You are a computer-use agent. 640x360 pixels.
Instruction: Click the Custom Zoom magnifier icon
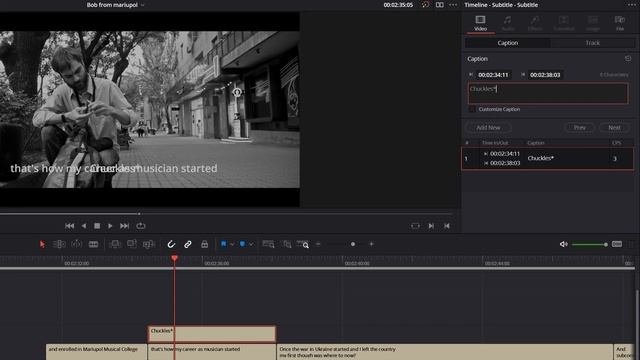[303, 244]
